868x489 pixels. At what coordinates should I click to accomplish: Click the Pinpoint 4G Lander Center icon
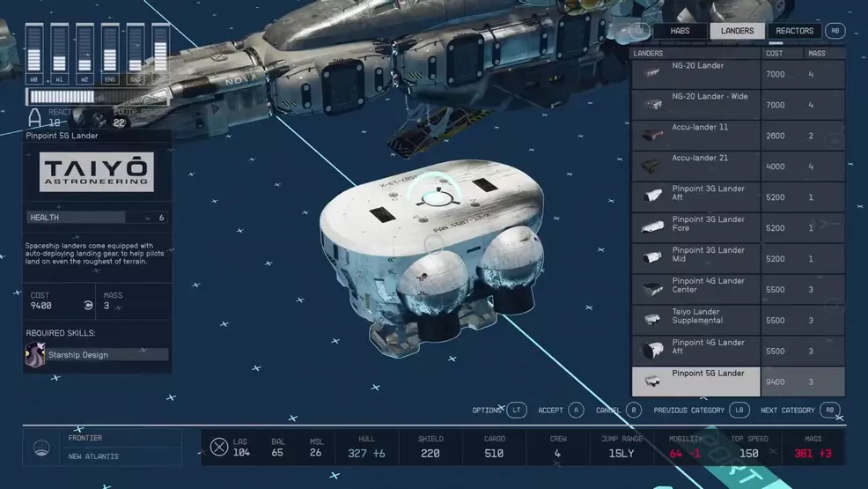652,290
